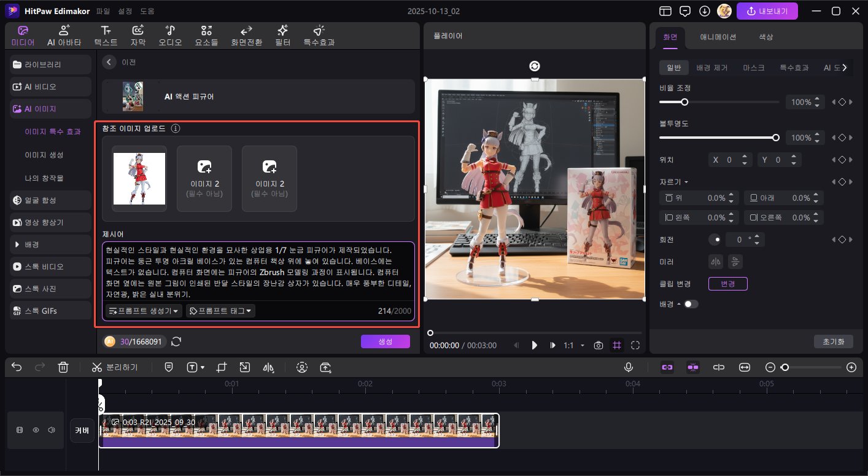This screenshot has width=868, height=476.
Task: Mute the track with speaker icon
Action: coord(52,430)
